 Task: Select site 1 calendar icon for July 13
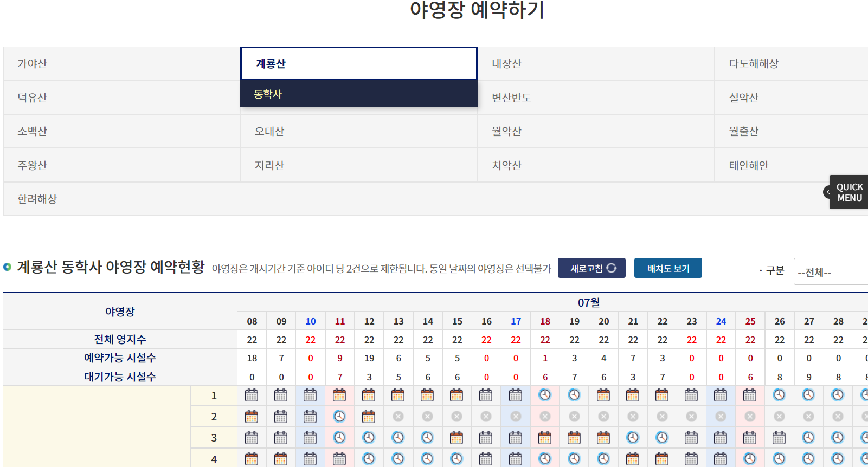(398, 395)
